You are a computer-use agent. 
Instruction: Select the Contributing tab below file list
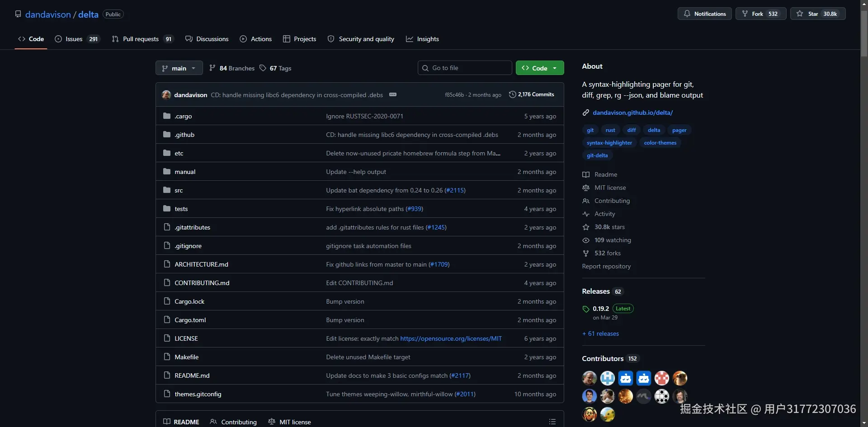[x=233, y=422]
